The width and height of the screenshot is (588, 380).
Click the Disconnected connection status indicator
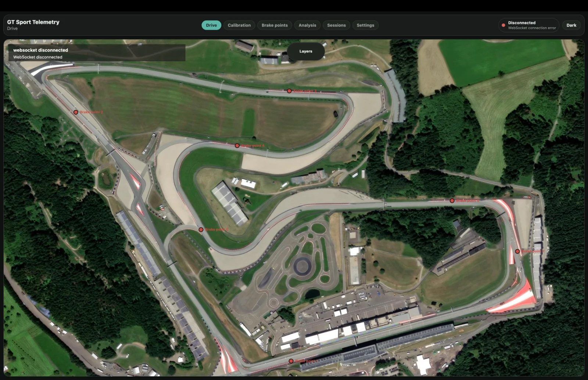coord(529,25)
